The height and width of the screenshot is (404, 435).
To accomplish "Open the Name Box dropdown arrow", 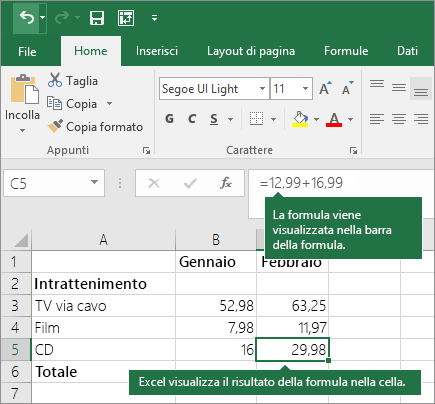I will tap(94, 182).
